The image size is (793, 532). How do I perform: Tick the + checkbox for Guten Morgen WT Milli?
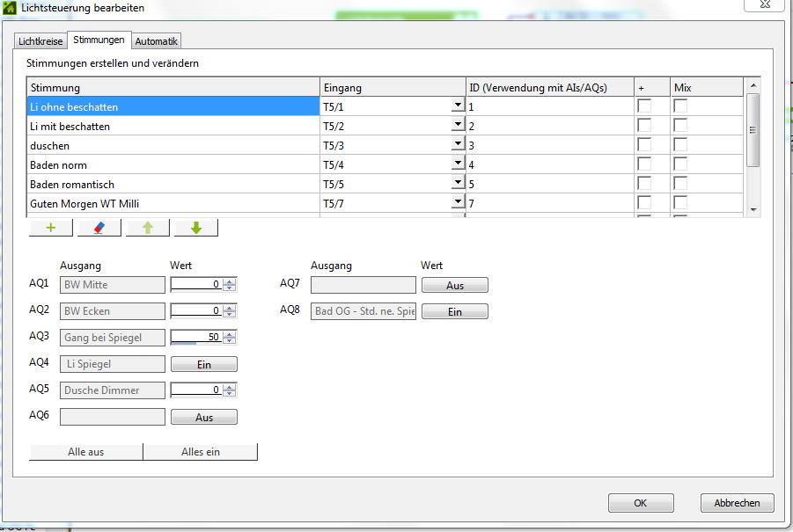644,202
